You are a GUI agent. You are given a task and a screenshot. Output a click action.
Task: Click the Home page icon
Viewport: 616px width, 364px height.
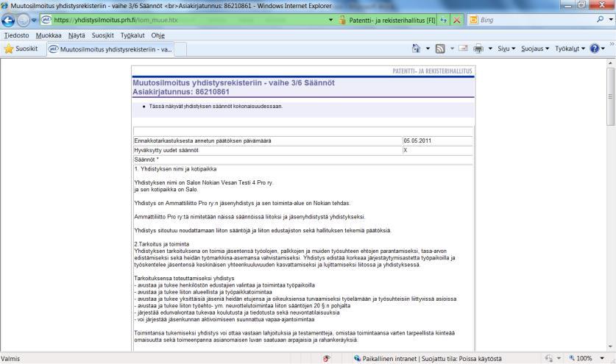(x=416, y=49)
